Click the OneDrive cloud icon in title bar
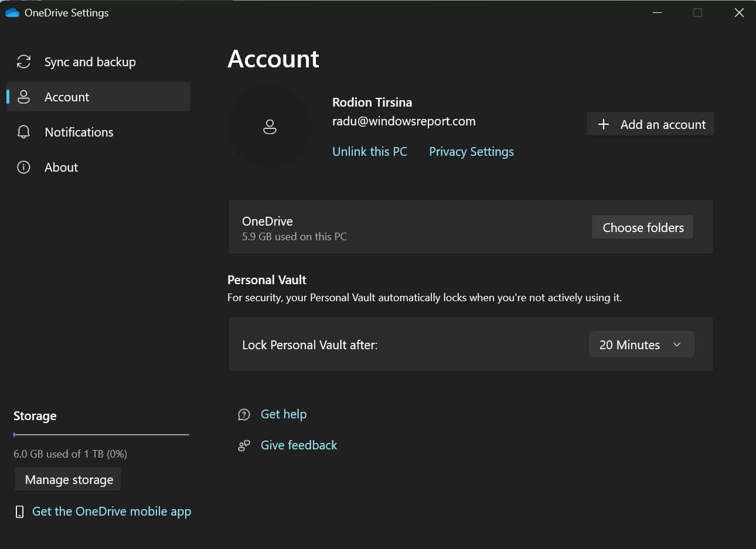 pos(12,12)
